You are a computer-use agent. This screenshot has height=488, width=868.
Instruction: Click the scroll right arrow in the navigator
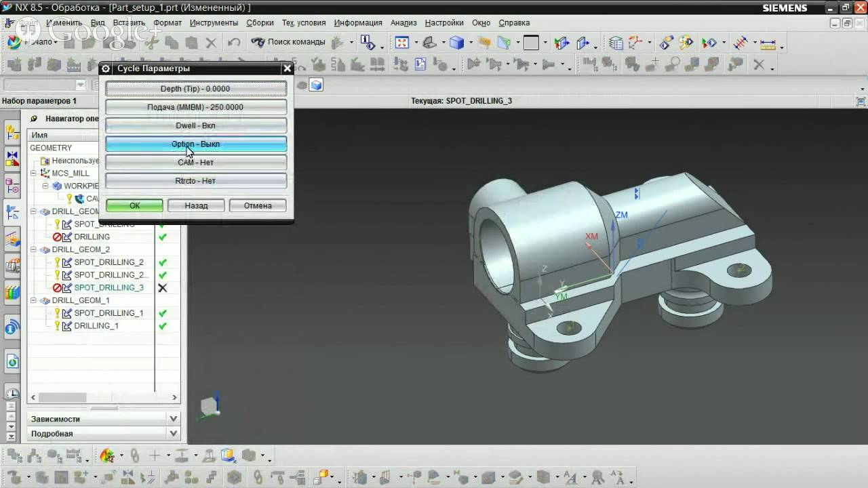point(174,397)
